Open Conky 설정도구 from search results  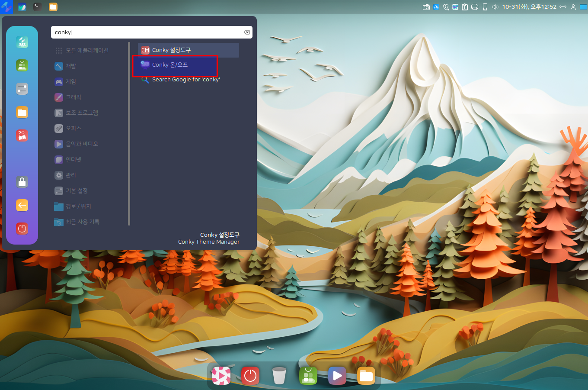[171, 50]
